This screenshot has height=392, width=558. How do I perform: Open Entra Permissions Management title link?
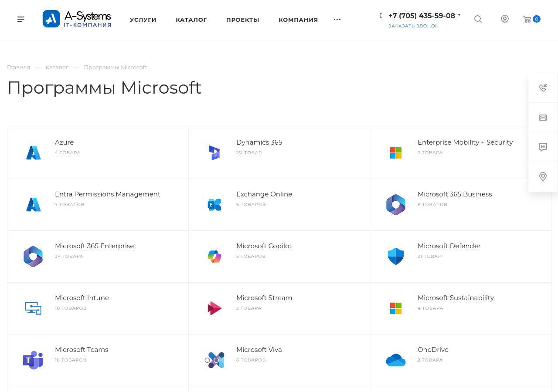tap(108, 194)
